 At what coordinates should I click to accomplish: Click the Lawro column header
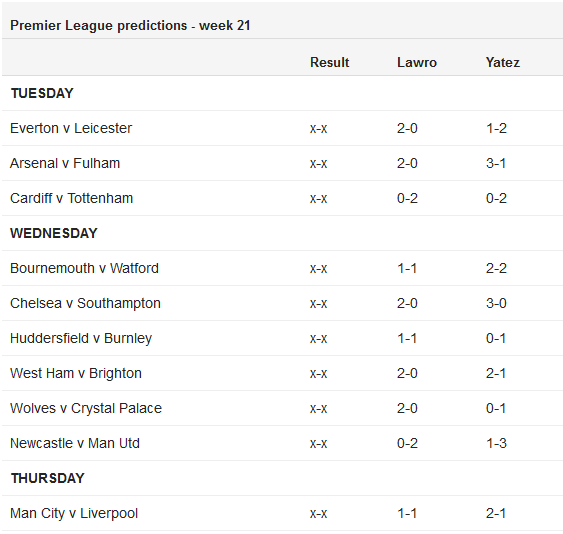(x=417, y=62)
